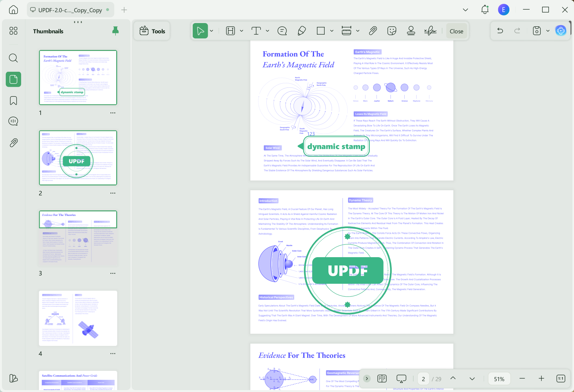Screen dimensions: 574x392
Task: Expand the selection tool options arrow
Action: (212, 31)
